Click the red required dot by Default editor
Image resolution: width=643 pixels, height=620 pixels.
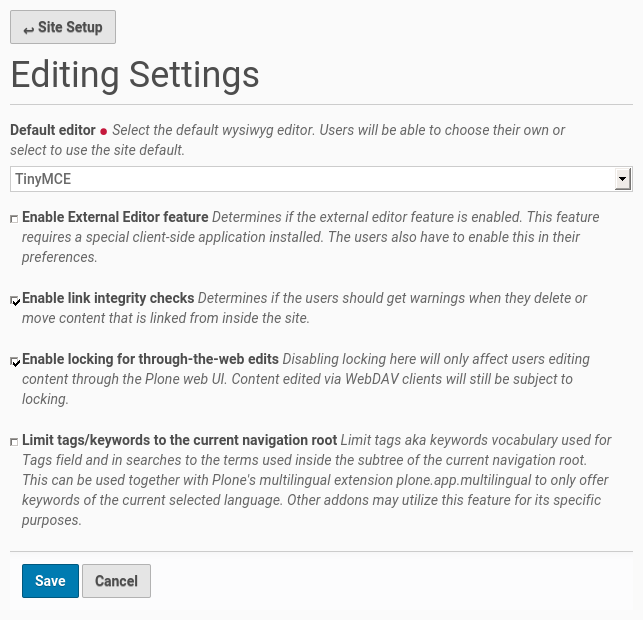point(103,131)
